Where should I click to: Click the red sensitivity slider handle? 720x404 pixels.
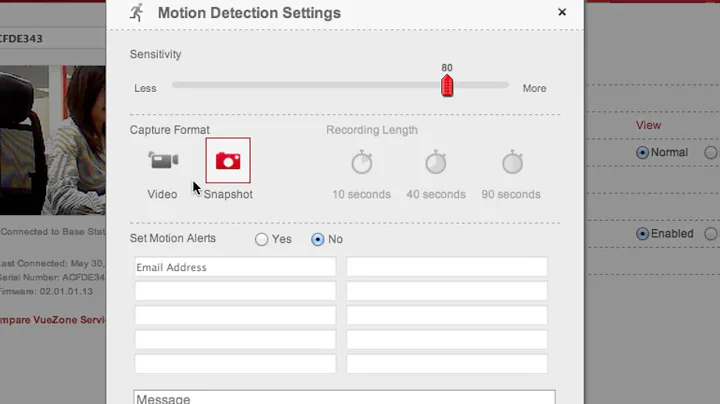pos(447,85)
